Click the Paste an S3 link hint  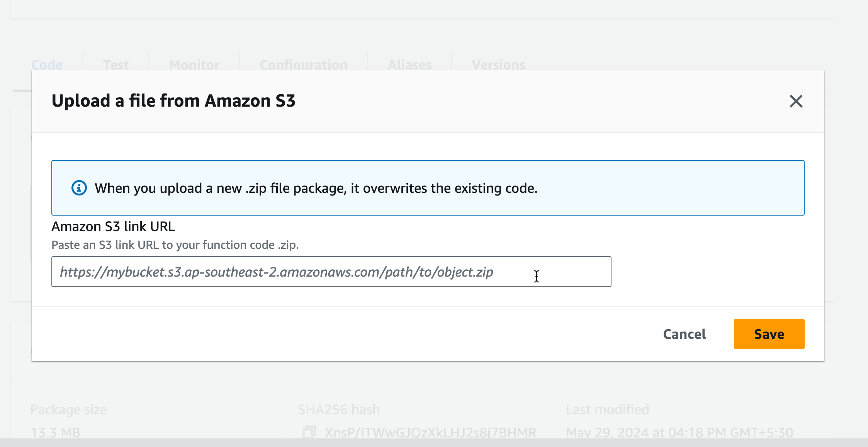[x=175, y=245]
